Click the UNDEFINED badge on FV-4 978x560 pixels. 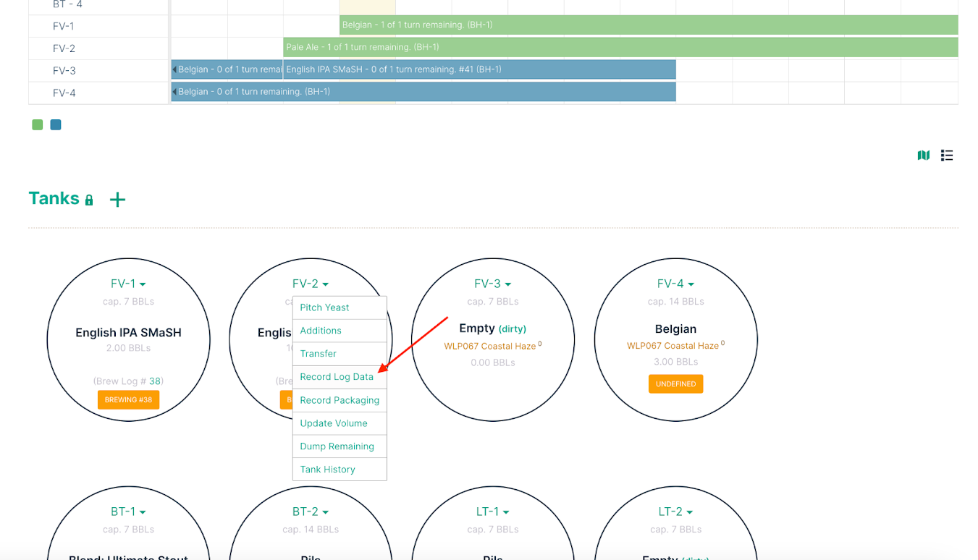675,384
